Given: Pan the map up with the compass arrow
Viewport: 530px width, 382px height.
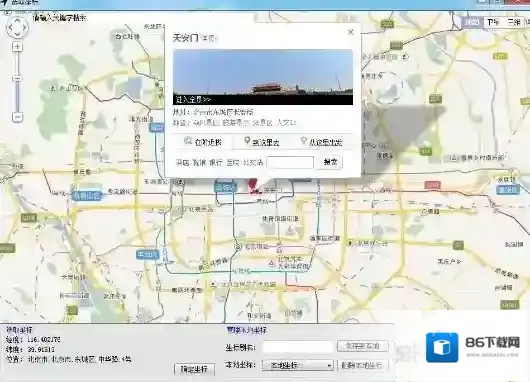Looking at the screenshot, I should point(17,20).
